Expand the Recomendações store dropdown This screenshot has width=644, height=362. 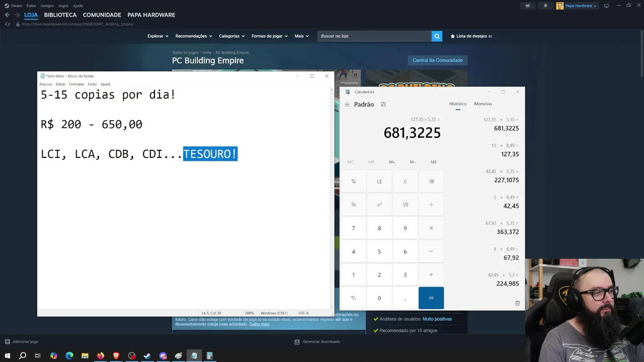(x=194, y=36)
